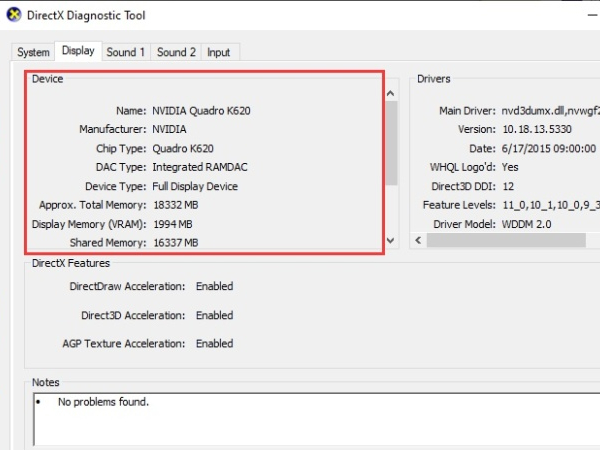Click the Main Driver file name field

point(548,110)
